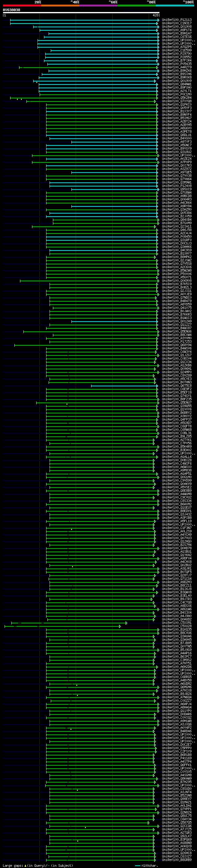Select hit label UniRef100_Q1PKC0
Viewport: 197px width, 868px height.
[177, 104]
